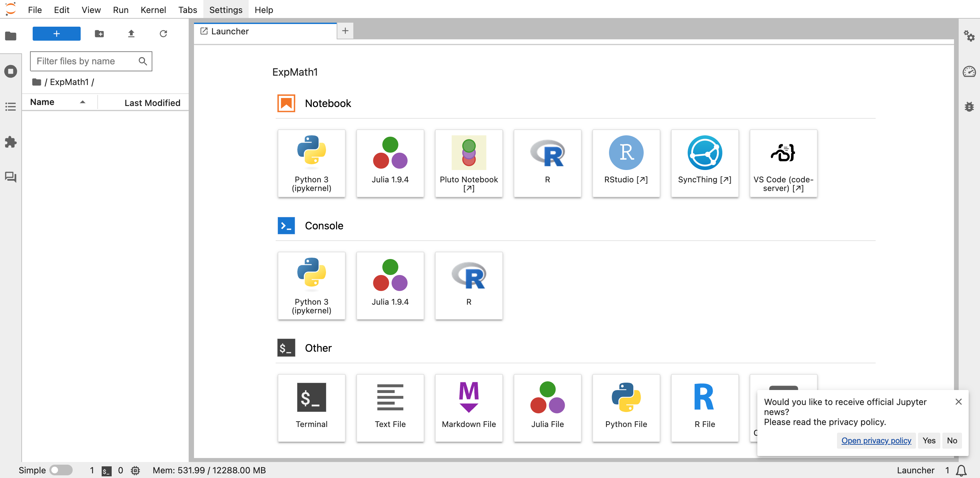Open the Edit menu
This screenshot has height=478, width=980.
click(x=62, y=10)
